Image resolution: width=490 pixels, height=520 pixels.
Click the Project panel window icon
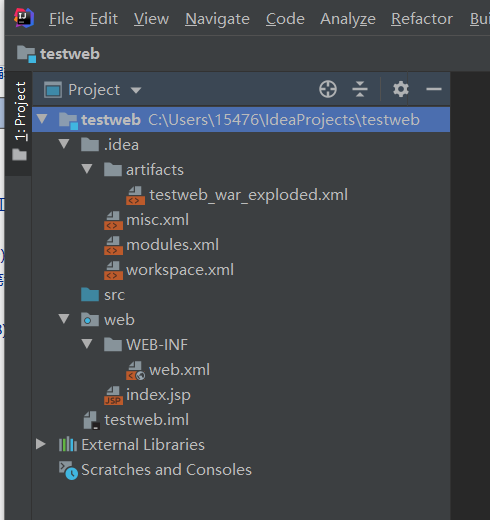pyautogui.click(x=53, y=90)
